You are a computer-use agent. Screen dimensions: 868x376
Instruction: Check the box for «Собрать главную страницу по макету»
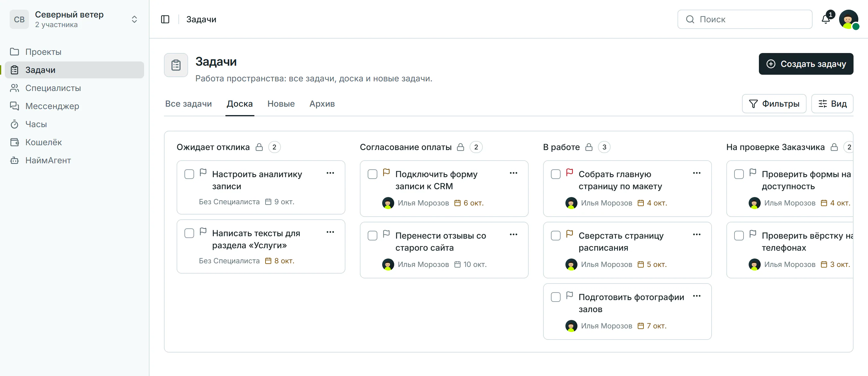point(555,174)
